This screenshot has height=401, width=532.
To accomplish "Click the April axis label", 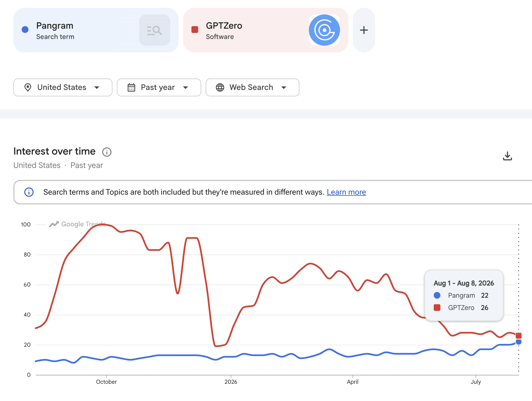I will [353, 382].
